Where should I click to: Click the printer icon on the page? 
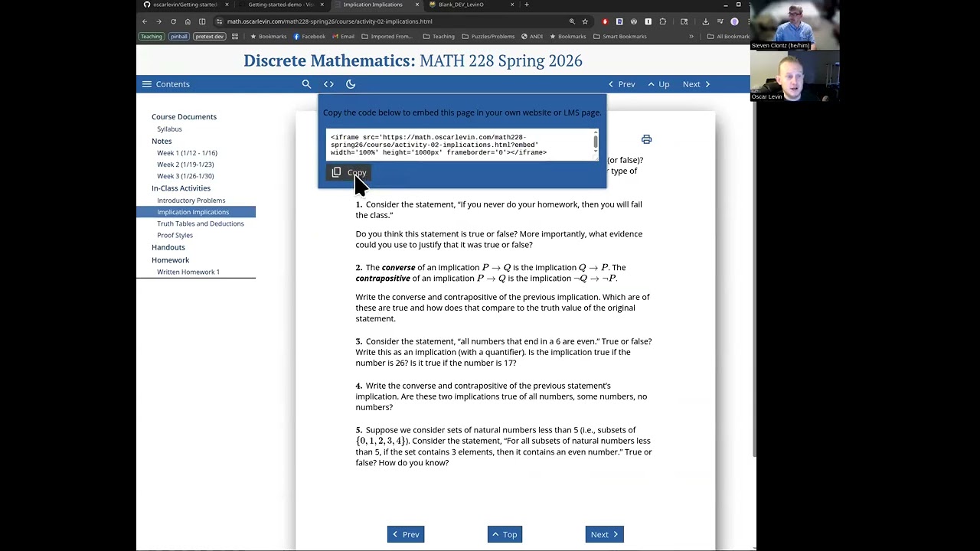click(x=646, y=139)
